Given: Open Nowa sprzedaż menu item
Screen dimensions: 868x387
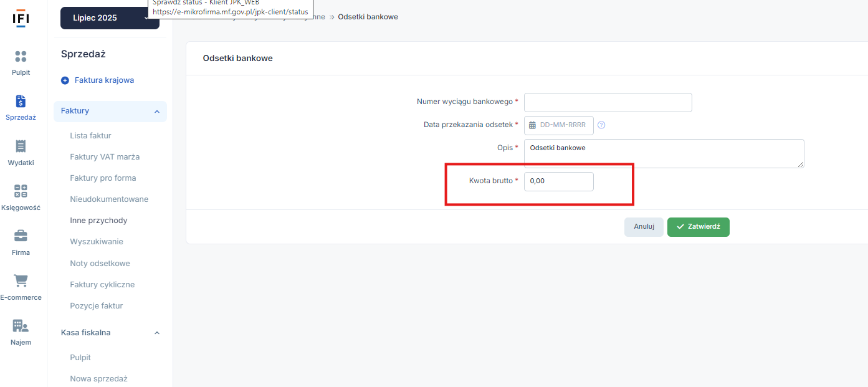Looking at the screenshot, I should [99, 379].
